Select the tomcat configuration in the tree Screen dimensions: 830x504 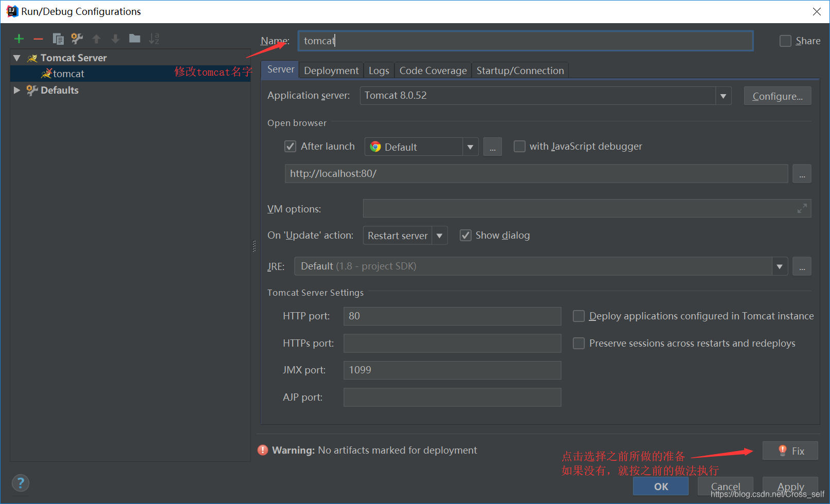[x=130, y=74]
